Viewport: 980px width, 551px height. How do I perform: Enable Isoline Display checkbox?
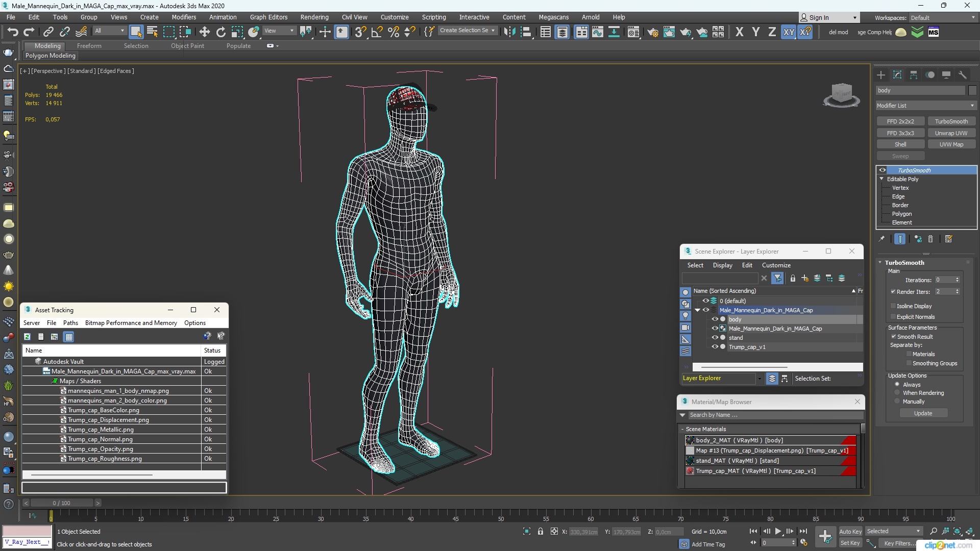[x=893, y=306]
